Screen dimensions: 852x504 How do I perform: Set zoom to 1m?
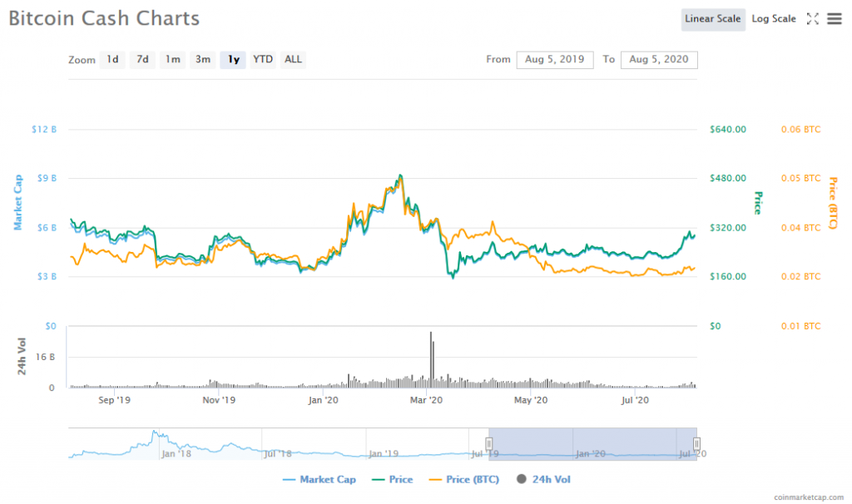pyautogui.click(x=173, y=59)
